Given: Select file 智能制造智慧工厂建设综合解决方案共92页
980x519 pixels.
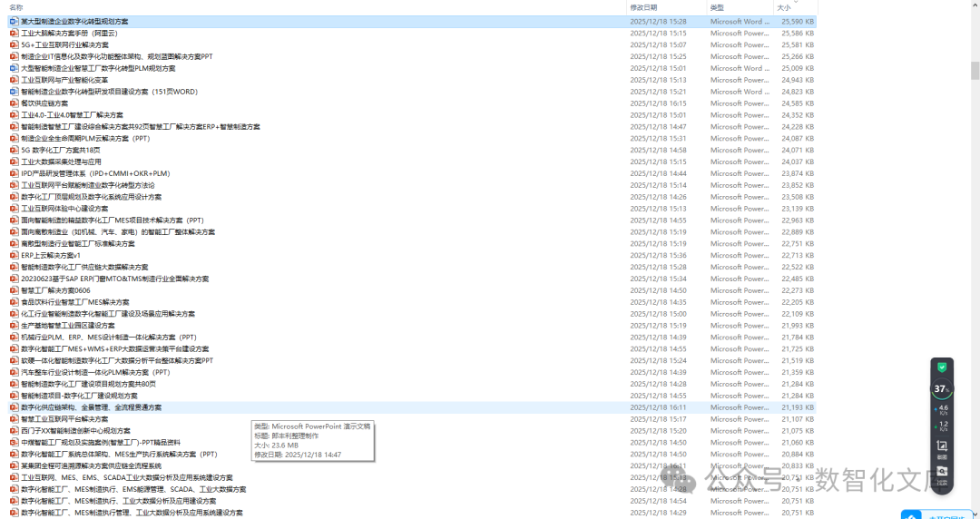Looking at the screenshot, I should [x=141, y=127].
